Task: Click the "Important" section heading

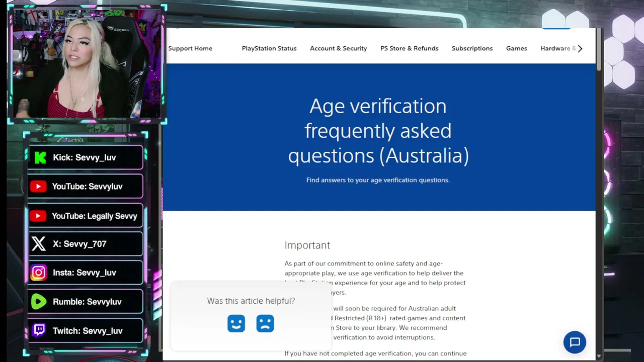Action: pyautogui.click(x=307, y=245)
